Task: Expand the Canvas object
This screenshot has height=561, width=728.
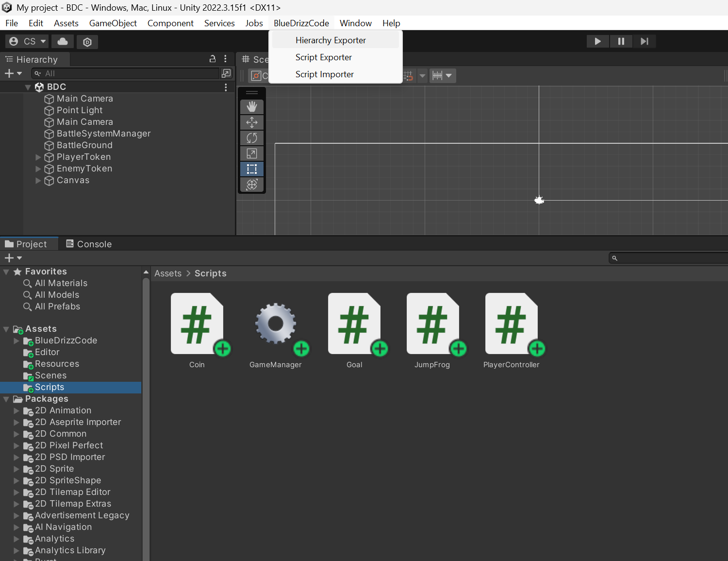Action: [x=38, y=180]
